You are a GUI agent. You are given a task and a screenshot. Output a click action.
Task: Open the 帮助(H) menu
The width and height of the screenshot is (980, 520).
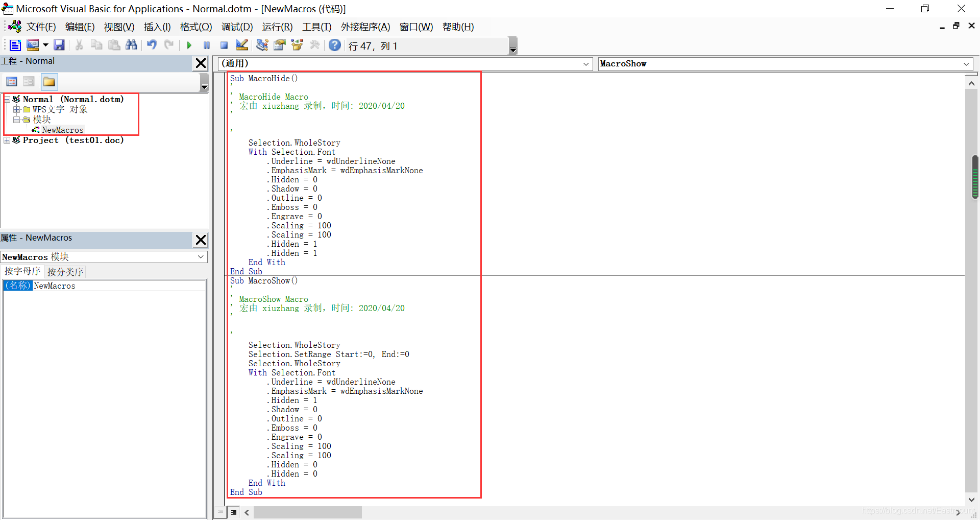click(x=458, y=27)
